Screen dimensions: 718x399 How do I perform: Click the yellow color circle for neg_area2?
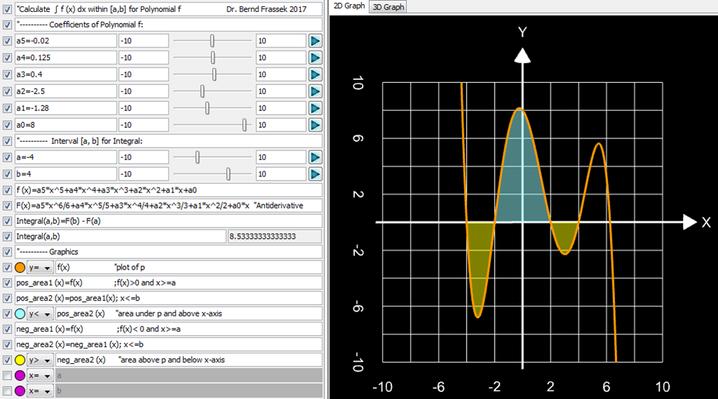20,360
